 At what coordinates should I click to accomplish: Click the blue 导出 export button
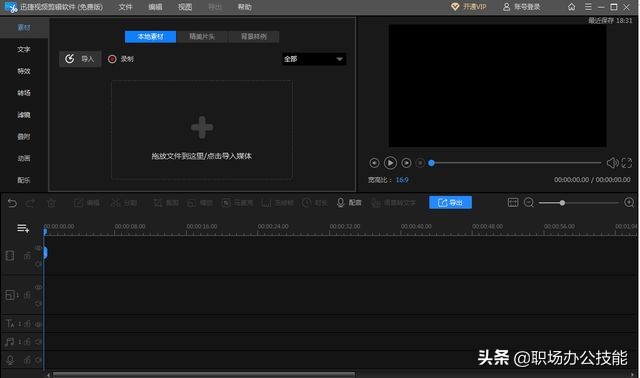tap(450, 202)
